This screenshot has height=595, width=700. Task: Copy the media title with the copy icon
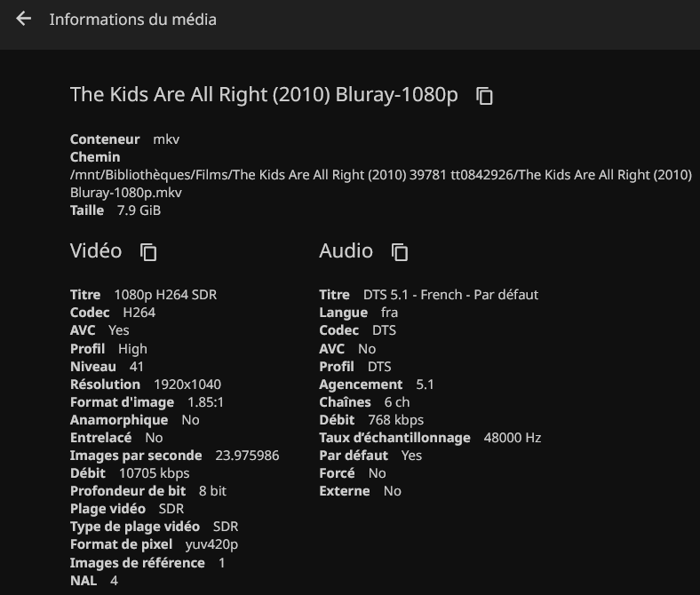pos(484,96)
